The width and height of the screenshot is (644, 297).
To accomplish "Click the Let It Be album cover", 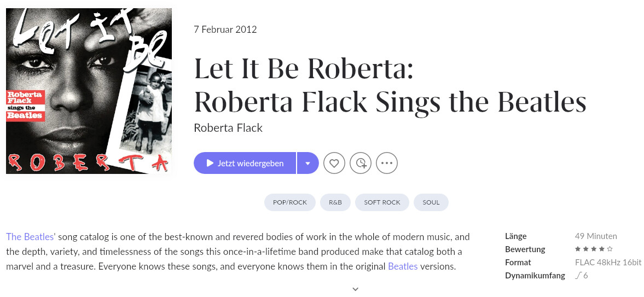I will tap(89, 91).
